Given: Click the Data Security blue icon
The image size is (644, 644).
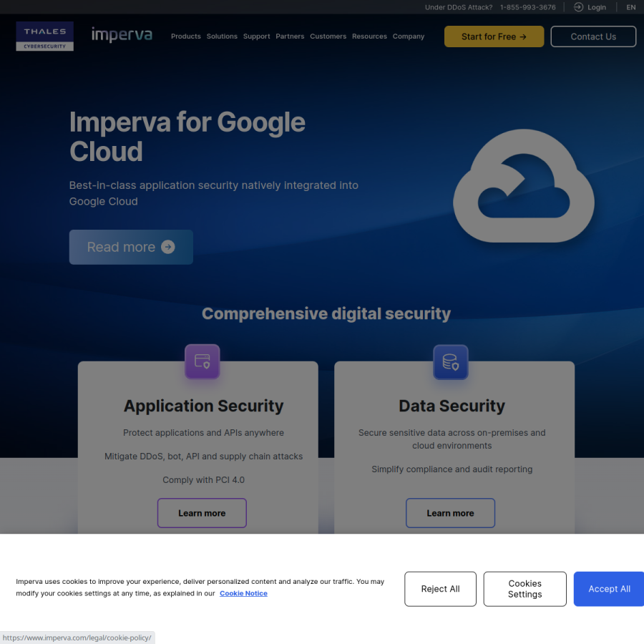Looking at the screenshot, I should click(451, 362).
